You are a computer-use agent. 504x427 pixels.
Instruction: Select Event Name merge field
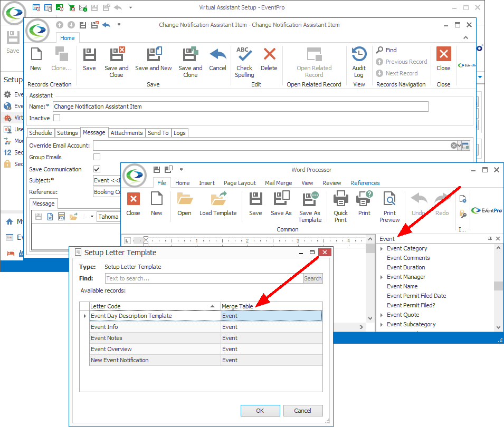(402, 286)
